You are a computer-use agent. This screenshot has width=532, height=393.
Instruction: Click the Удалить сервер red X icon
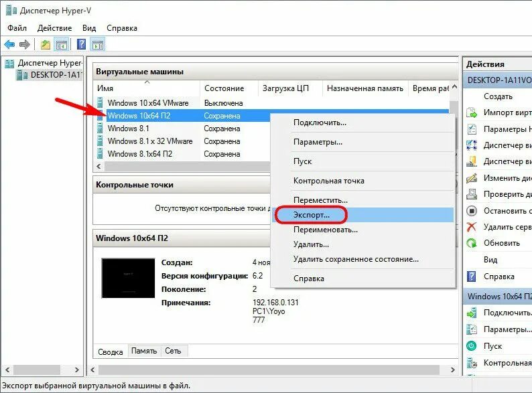[472, 227]
